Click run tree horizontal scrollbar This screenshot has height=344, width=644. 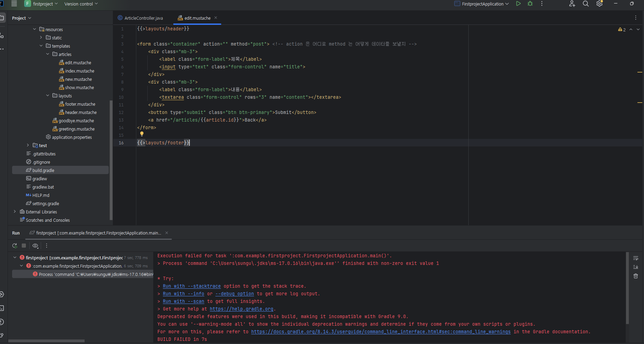click(x=46, y=341)
